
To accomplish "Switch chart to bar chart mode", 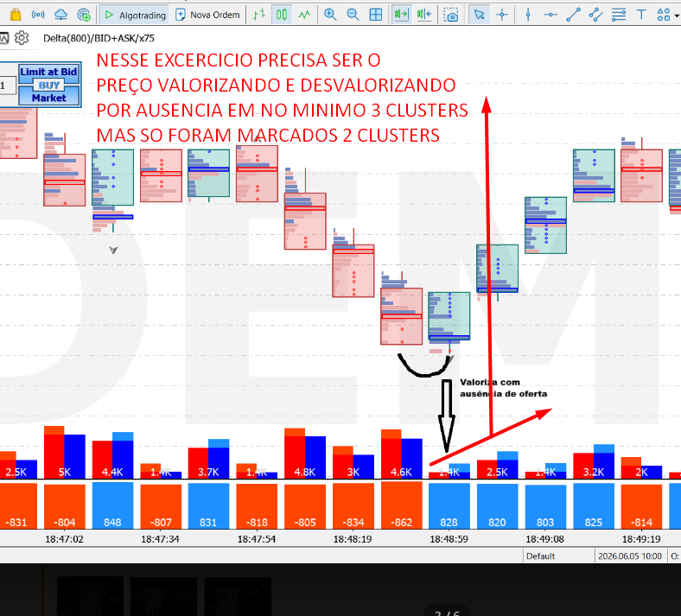I will (x=259, y=15).
